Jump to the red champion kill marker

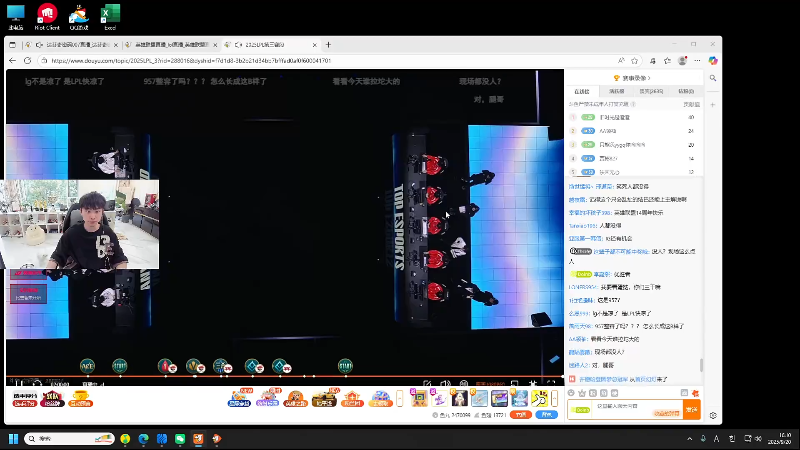pyautogui.click(x=165, y=366)
